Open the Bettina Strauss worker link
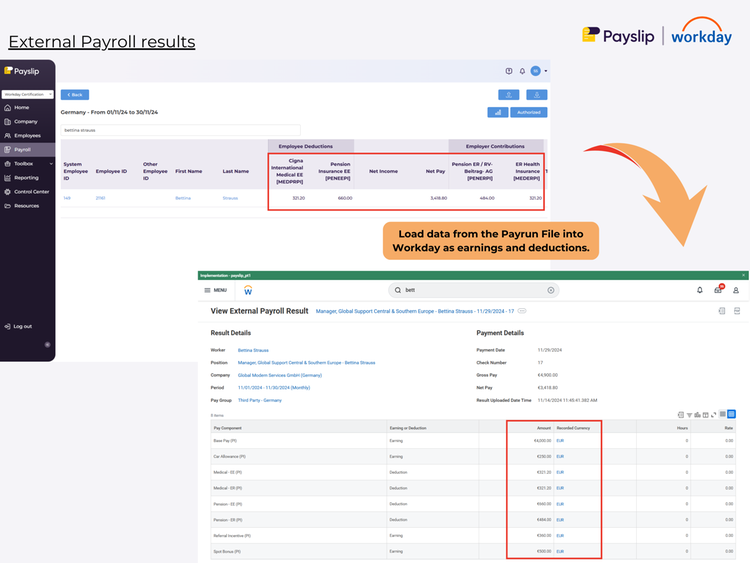The image size is (750, 563). point(252,350)
